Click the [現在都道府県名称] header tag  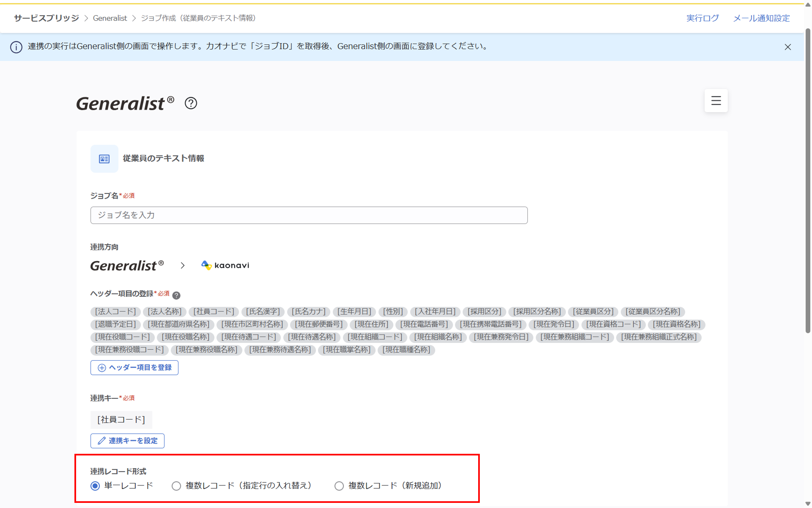click(179, 324)
